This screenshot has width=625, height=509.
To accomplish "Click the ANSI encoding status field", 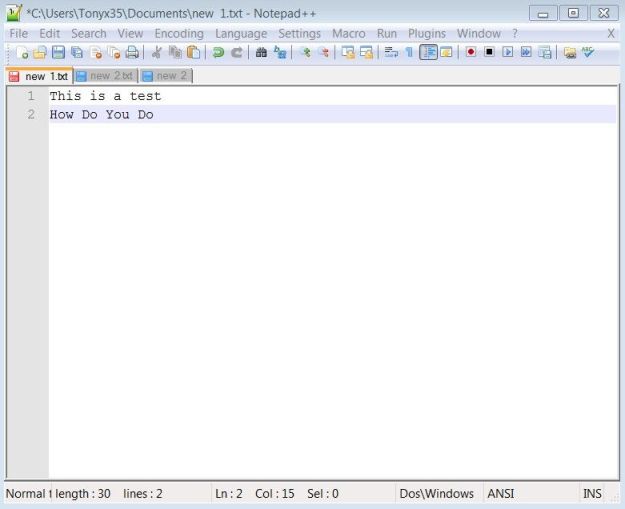I will click(x=501, y=493).
